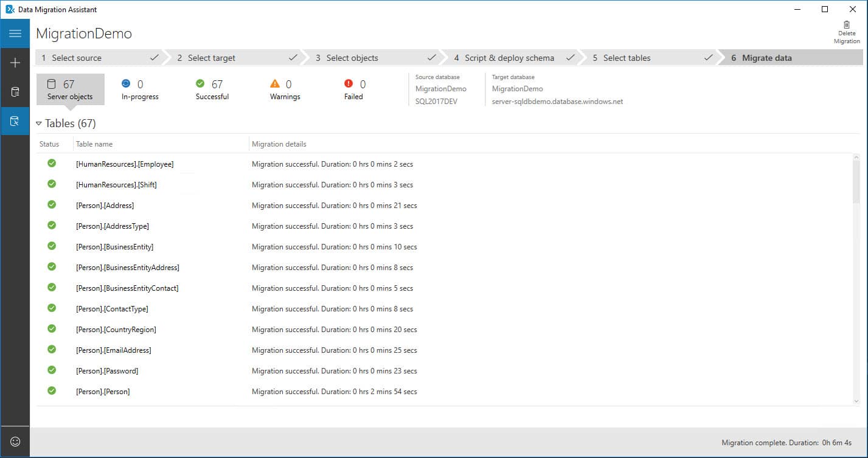The height and width of the screenshot is (458, 868).
Task: Select the [Person].[ContactType] table name
Action: [112, 309]
